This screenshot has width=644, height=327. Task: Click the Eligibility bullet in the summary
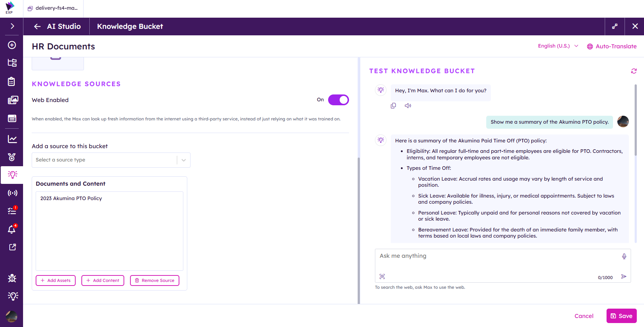515,154
